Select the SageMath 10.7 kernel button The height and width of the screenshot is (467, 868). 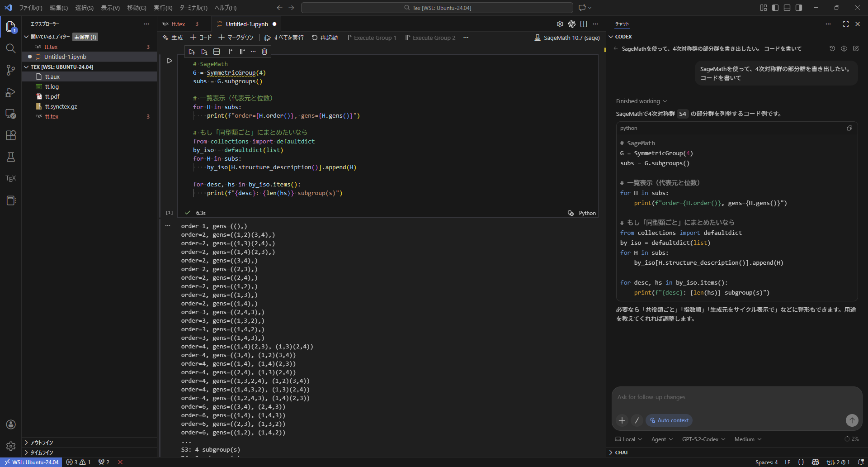[x=567, y=38]
